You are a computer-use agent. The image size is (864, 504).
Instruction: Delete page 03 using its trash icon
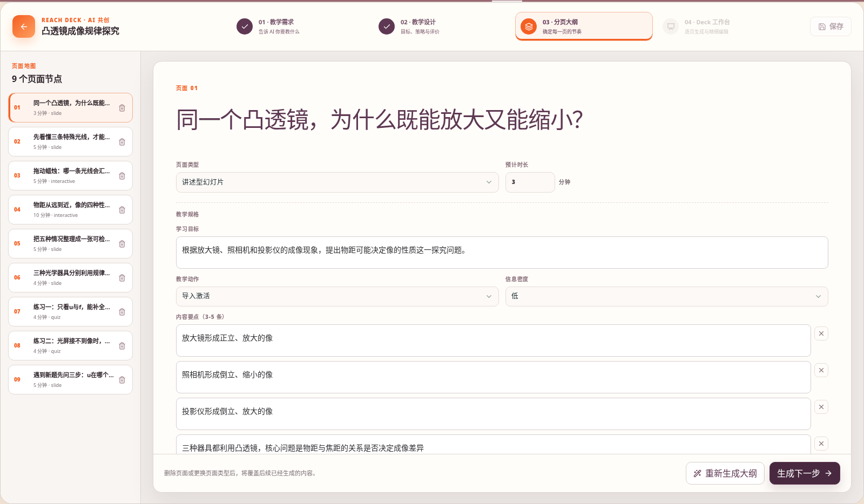[122, 176]
